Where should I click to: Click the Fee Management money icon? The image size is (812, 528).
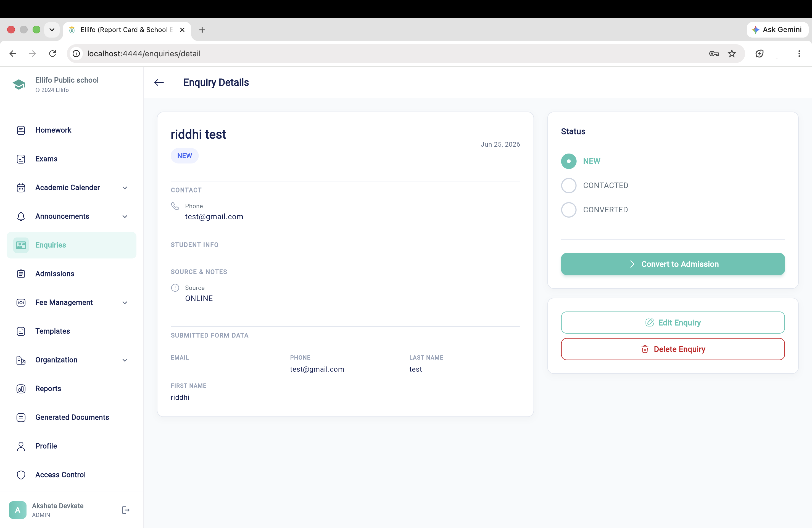tap(21, 303)
